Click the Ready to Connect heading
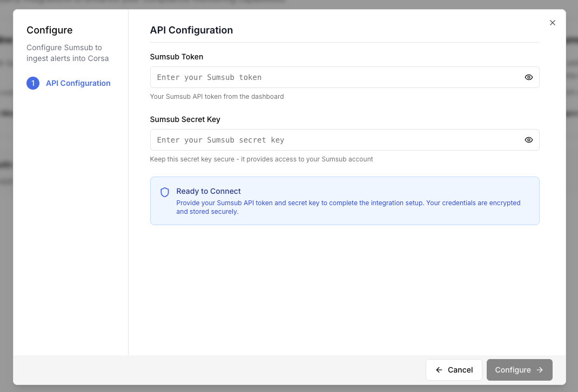 [209, 191]
